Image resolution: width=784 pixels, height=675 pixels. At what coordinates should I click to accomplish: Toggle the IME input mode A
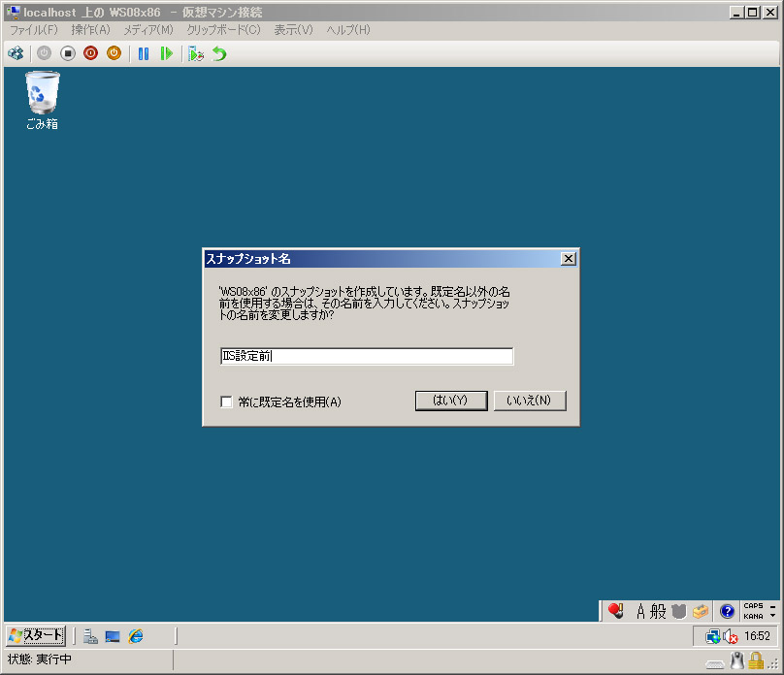coord(640,611)
